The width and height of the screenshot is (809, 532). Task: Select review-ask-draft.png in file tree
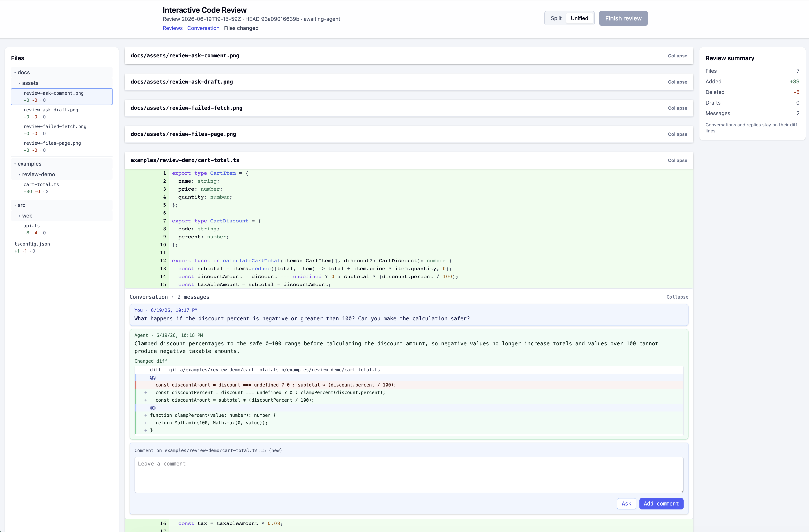62,113
